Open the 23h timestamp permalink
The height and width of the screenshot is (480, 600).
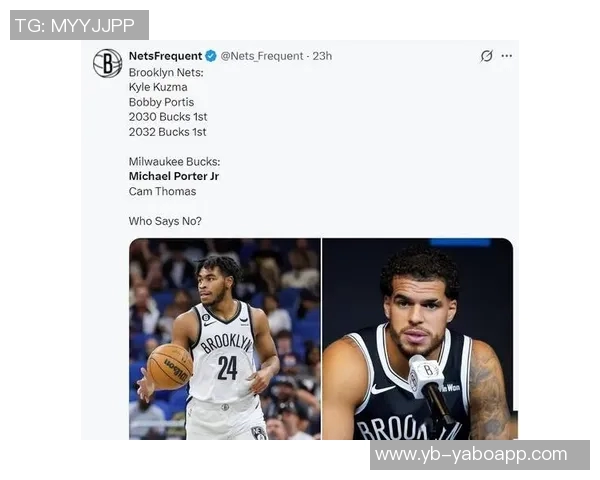tap(322, 56)
